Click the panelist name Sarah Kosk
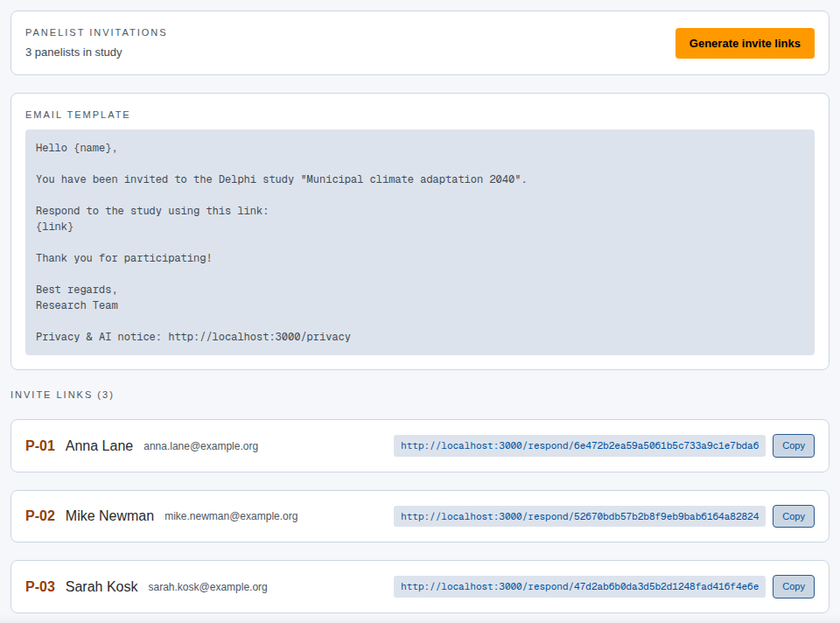Image resolution: width=840 pixels, height=623 pixels. (101, 586)
